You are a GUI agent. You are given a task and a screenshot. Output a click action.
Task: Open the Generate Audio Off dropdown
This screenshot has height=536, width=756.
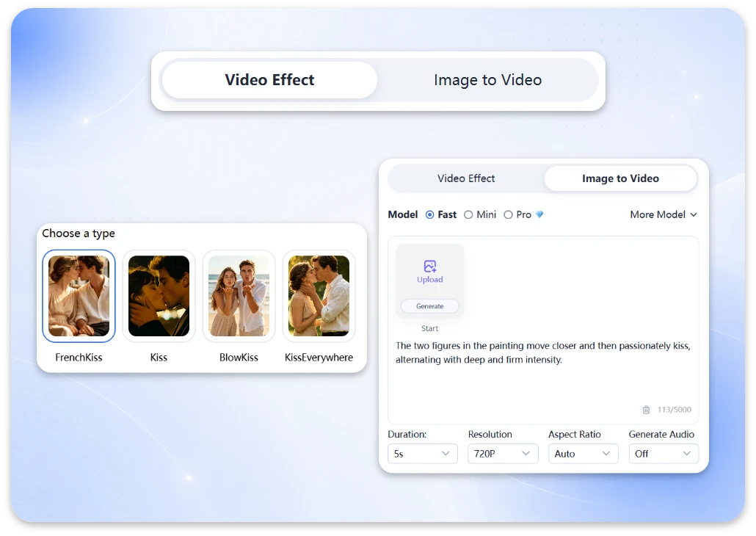point(664,454)
